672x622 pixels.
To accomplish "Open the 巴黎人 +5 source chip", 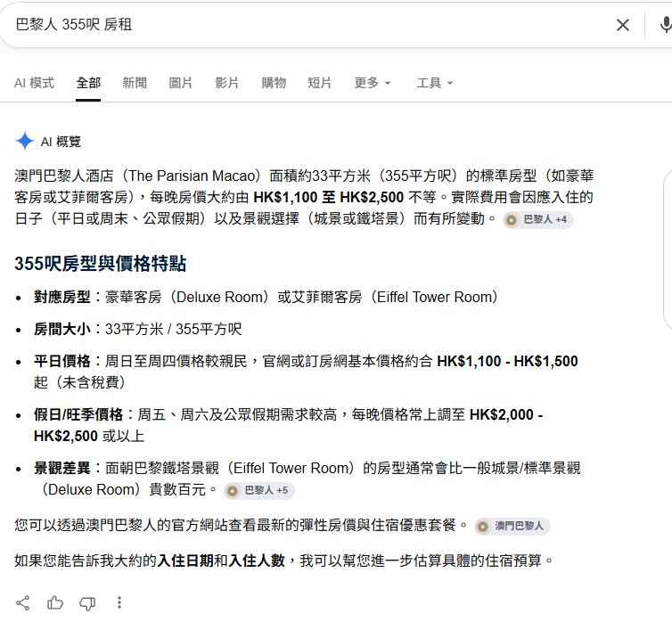I will click(259, 490).
